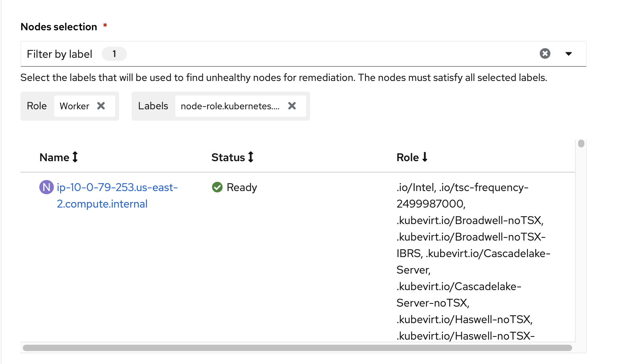Image resolution: width=617 pixels, height=364 pixels.
Task: Click the Labels chip group label
Action: [x=153, y=106]
